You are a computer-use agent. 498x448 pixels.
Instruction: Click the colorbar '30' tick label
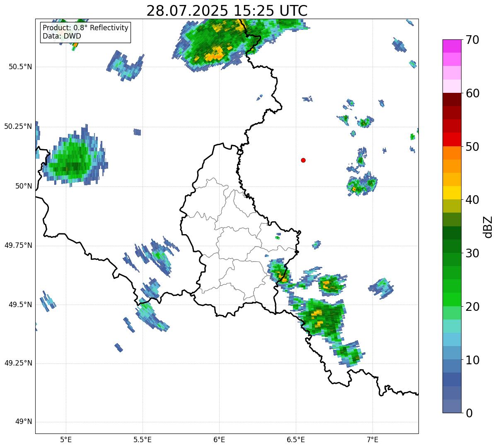[472, 253]
